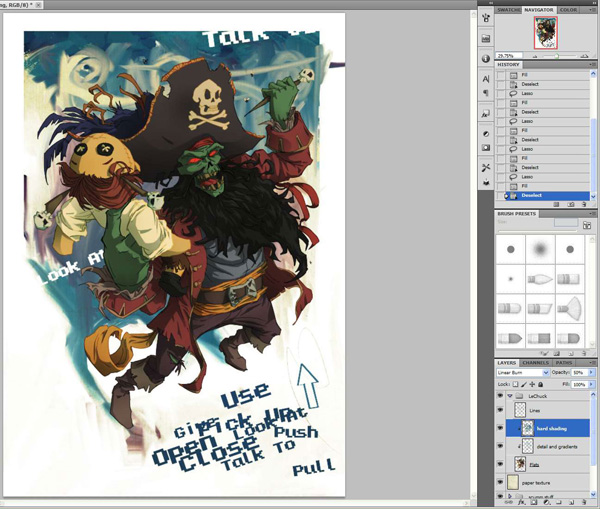Select the Navigator tab
Viewport: 600px width, 509px height.
(538, 10)
